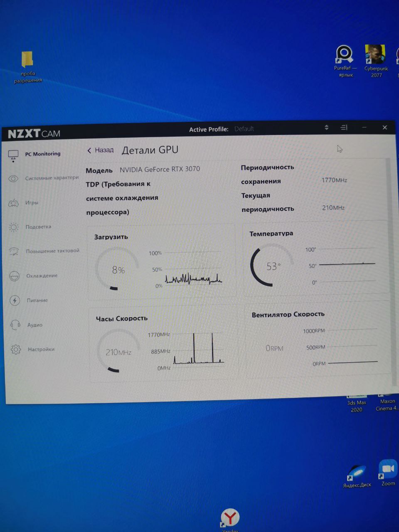Click the headphones icon for Аудио

tap(15, 325)
